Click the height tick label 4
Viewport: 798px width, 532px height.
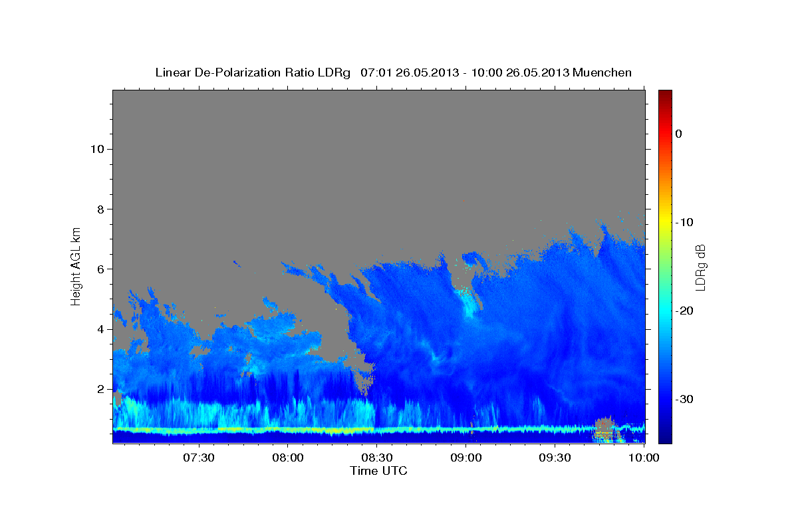tap(100, 329)
